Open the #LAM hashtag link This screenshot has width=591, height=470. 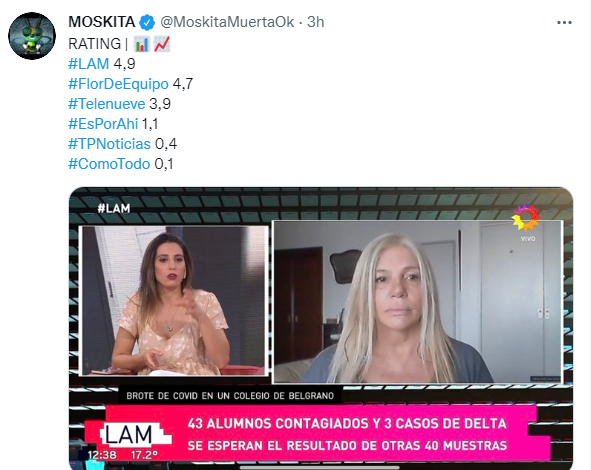click(89, 64)
